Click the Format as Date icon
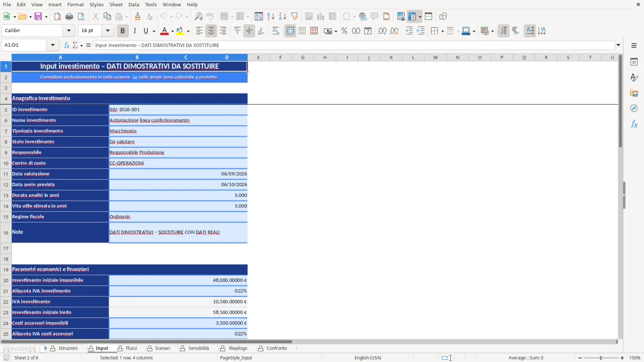Viewport: 644px width, 362px height. [368, 31]
